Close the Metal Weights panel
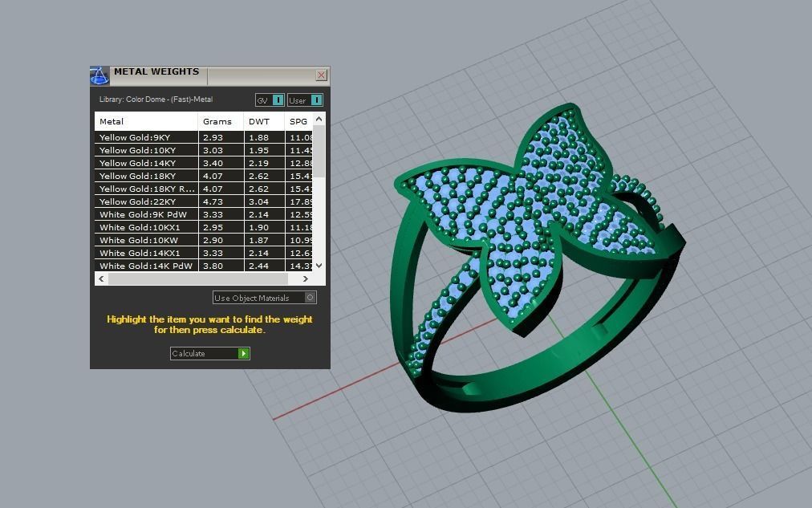Screen dimensions: 812x508 click(321, 75)
